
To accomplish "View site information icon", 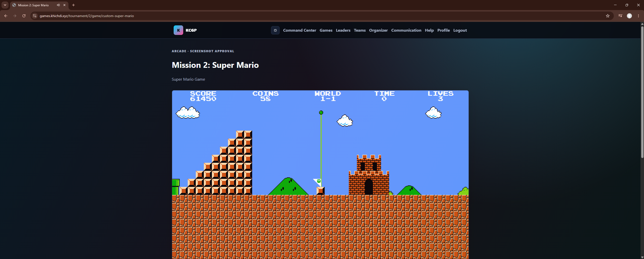I will point(35,16).
